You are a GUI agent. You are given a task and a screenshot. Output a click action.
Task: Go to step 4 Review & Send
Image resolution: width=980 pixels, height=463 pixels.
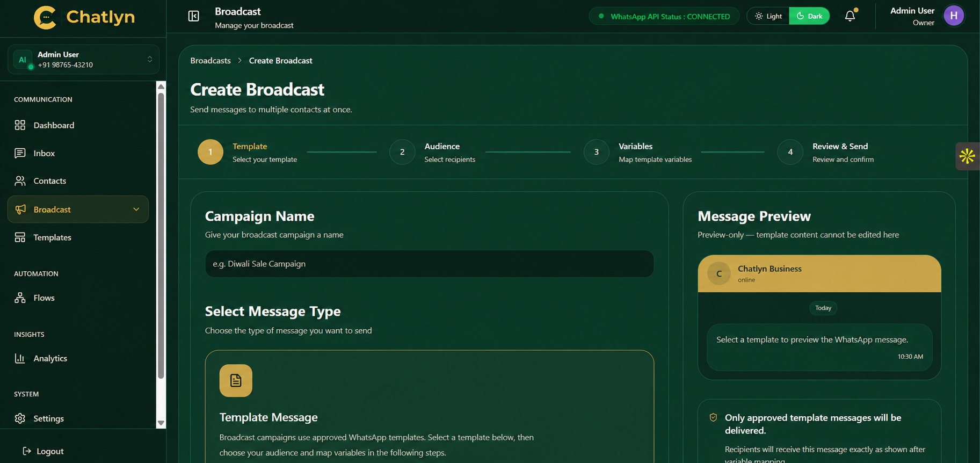pos(826,152)
